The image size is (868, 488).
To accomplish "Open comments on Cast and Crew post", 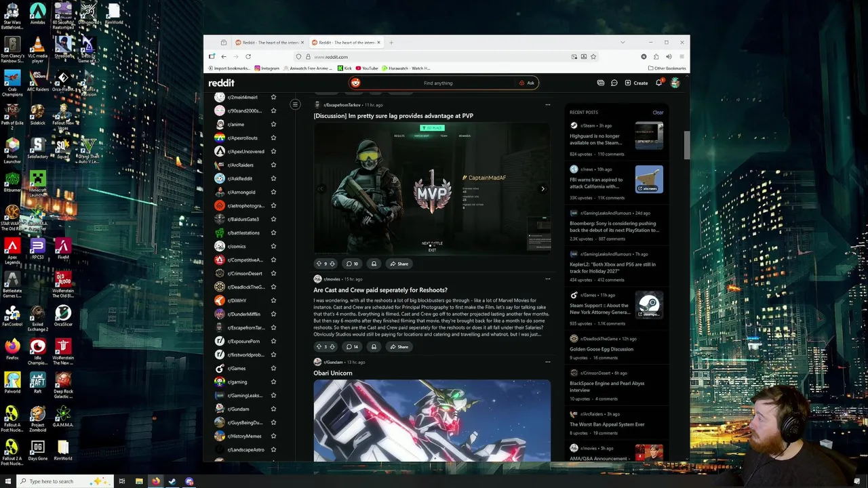I will pyautogui.click(x=352, y=346).
